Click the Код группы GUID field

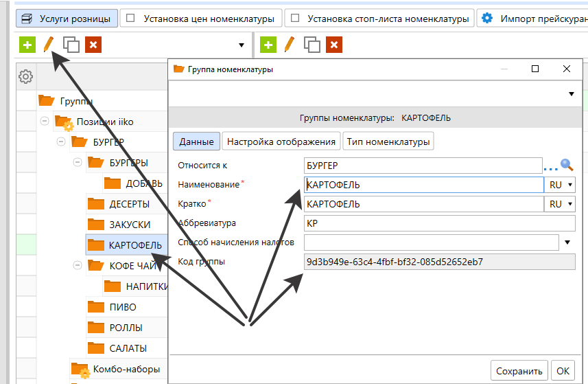tap(440, 262)
